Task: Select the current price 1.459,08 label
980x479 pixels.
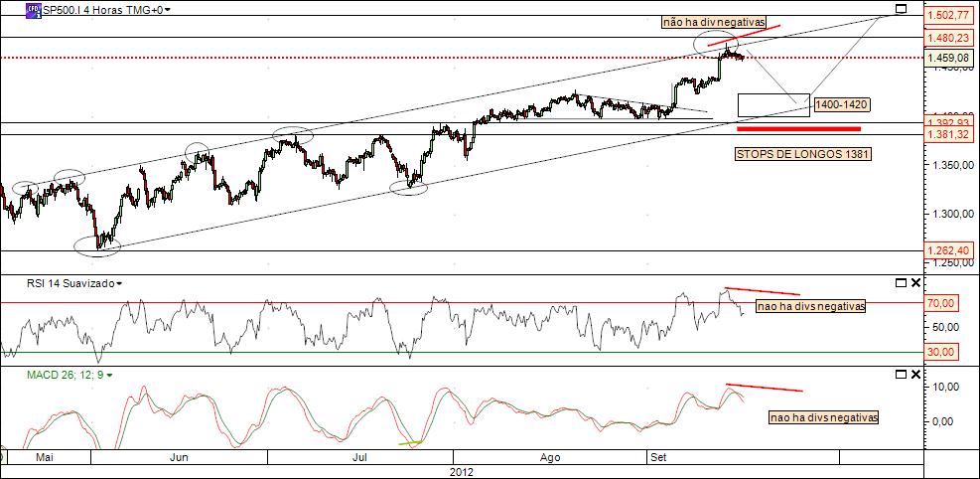Action: 948,58
